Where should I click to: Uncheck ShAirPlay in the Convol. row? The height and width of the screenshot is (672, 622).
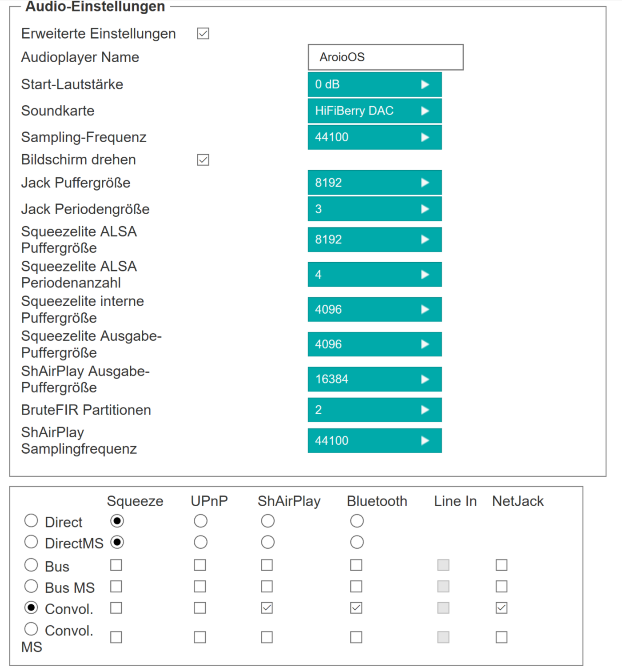[x=267, y=608]
